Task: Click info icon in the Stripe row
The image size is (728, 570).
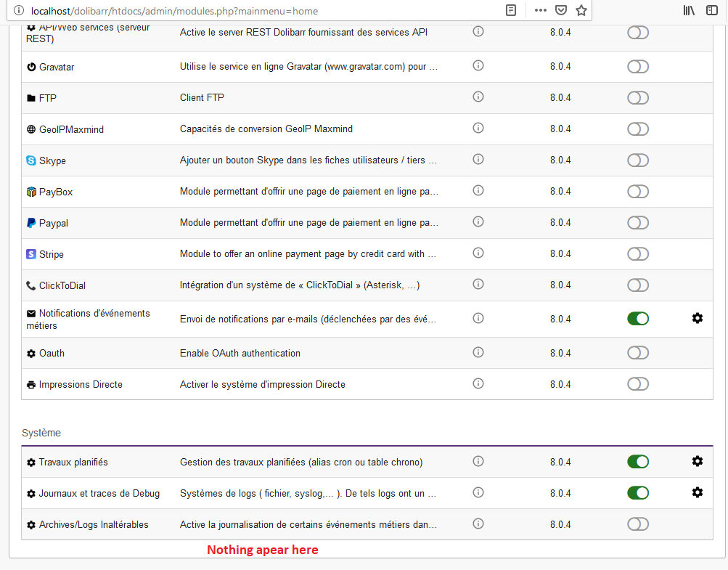Action: (x=478, y=253)
